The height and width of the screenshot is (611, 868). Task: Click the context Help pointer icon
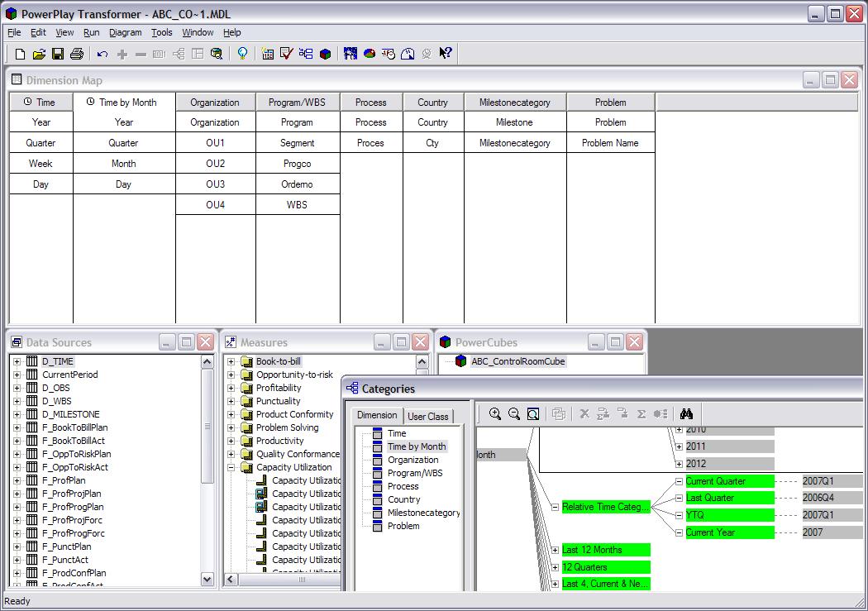pyautogui.click(x=446, y=54)
